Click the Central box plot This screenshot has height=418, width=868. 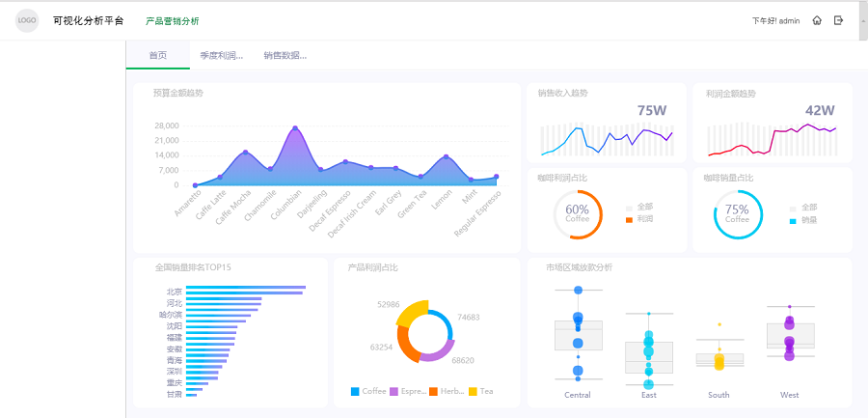click(x=578, y=335)
